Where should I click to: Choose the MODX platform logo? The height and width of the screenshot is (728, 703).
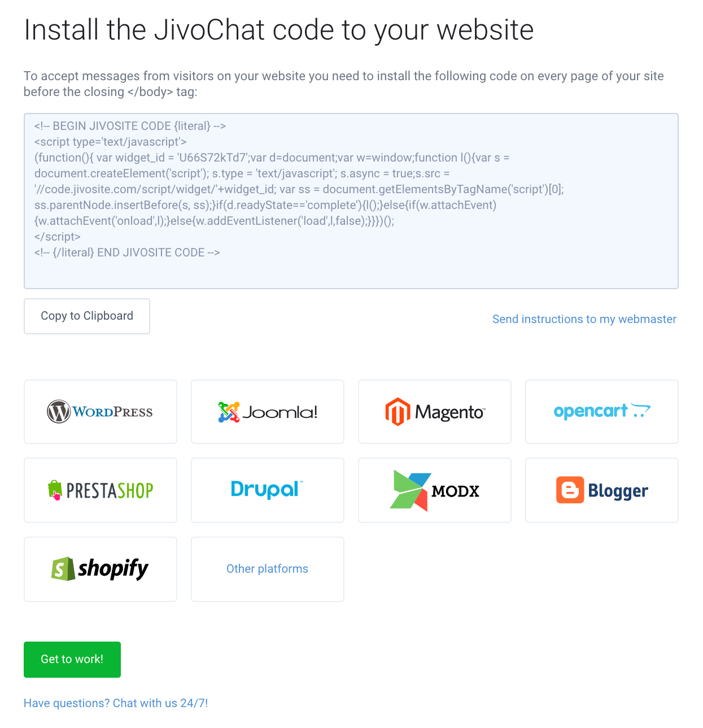coord(435,490)
